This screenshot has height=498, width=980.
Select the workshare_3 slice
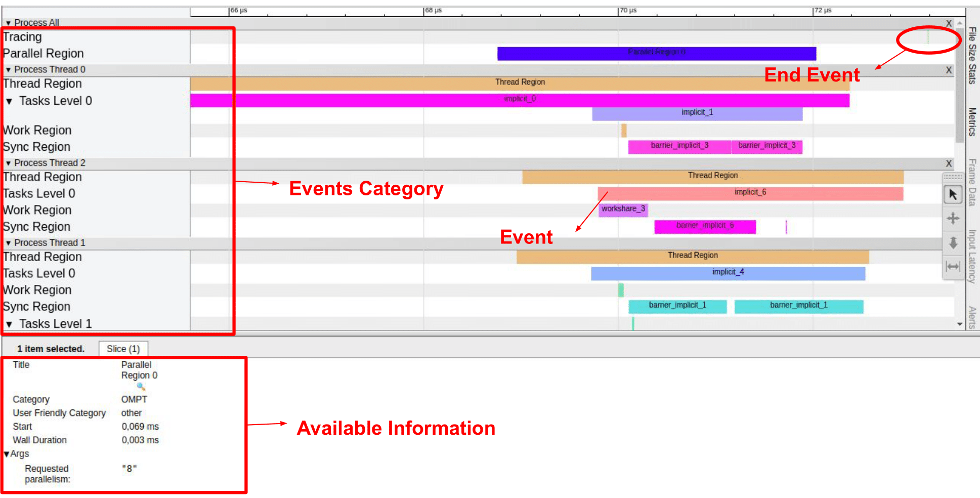click(x=623, y=210)
